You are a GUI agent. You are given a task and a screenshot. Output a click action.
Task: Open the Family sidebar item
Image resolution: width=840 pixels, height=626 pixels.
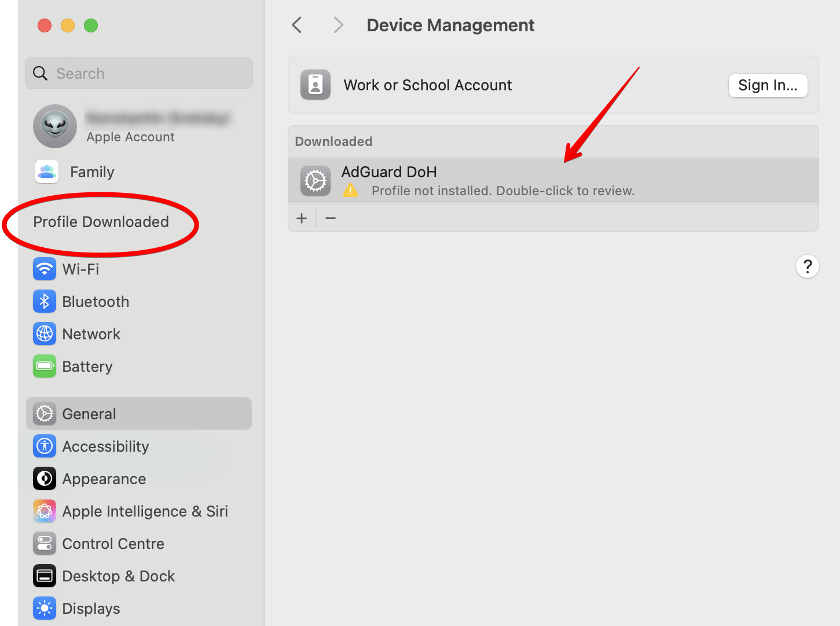click(91, 172)
